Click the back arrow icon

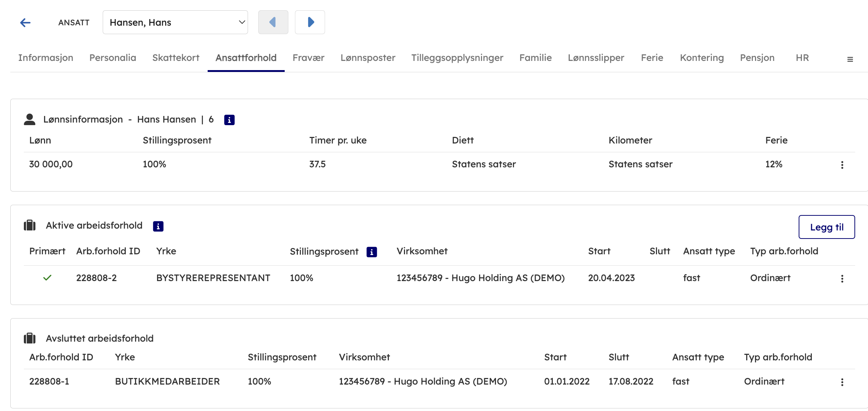pos(25,23)
